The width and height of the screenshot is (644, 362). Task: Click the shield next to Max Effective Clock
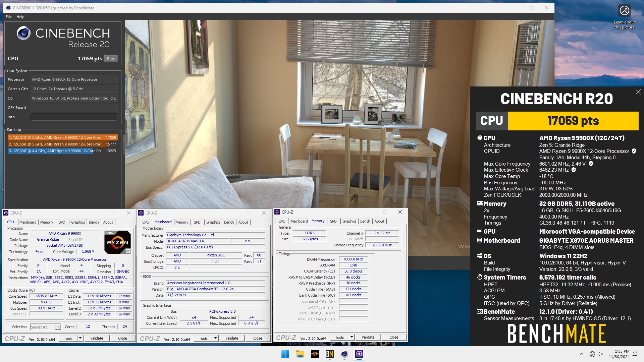tap(574, 170)
